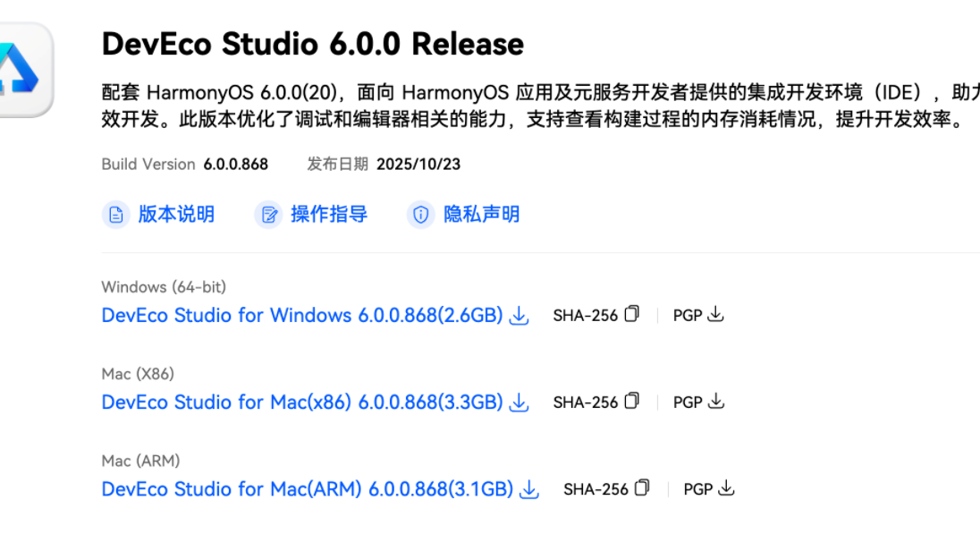Image resolution: width=980 pixels, height=534 pixels.
Task: Download PGP signature for Mac(x86) build
Action: coord(715,401)
